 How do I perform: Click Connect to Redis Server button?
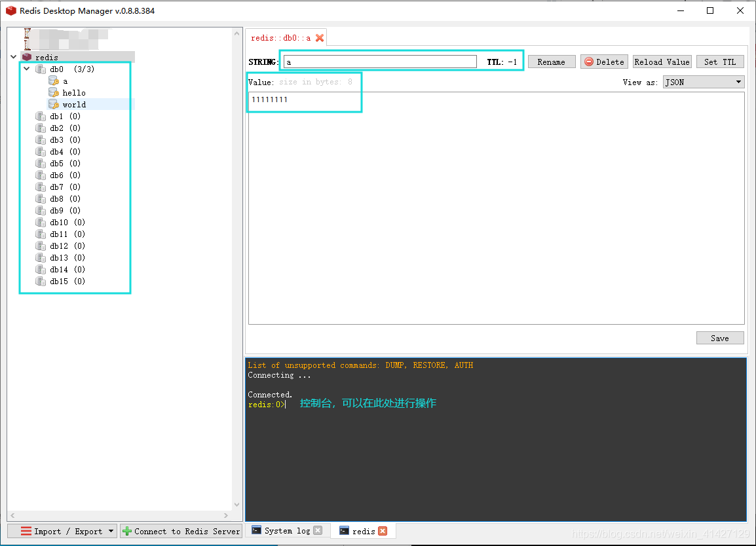click(181, 531)
